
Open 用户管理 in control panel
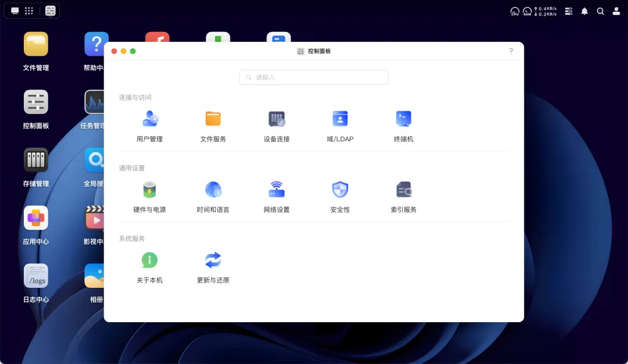[149, 126]
